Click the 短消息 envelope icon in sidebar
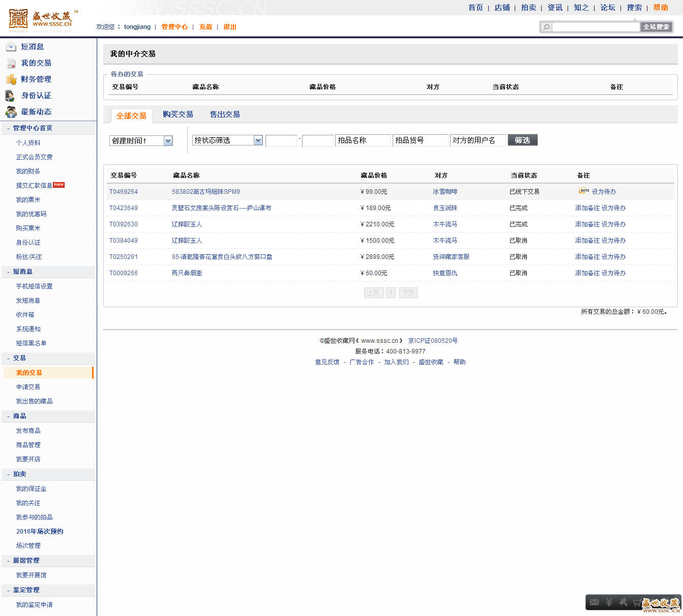Image resolution: width=683 pixels, height=616 pixels. click(x=11, y=47)
